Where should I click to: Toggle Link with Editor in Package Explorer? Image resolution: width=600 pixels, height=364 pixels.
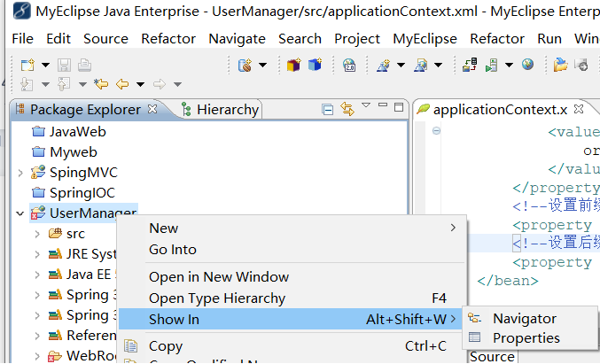tap(347, 109)
